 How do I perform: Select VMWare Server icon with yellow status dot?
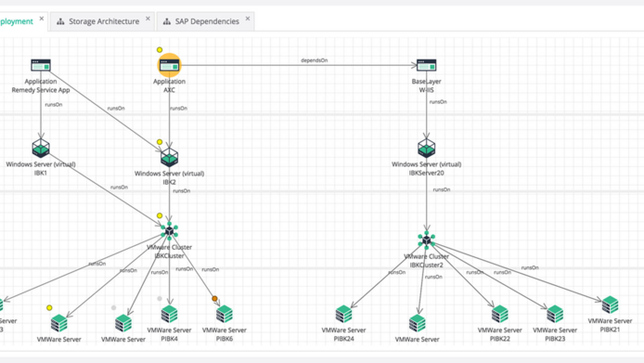pos(59,323)
